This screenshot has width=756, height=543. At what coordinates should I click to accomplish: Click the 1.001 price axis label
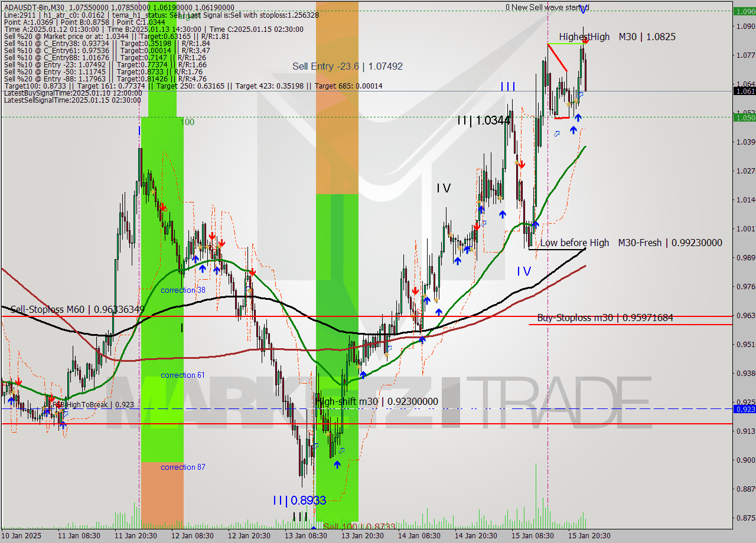[745, 228]
